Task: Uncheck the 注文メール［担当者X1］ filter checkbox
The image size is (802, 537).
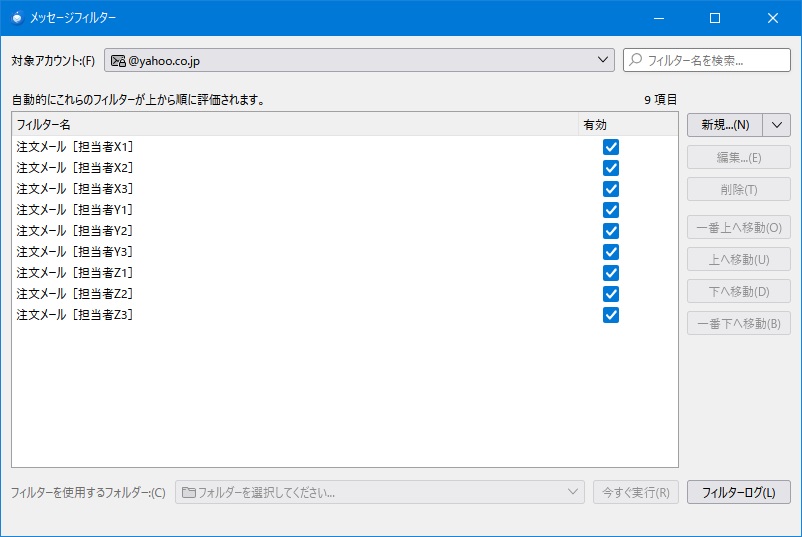Action: point(611,147)
